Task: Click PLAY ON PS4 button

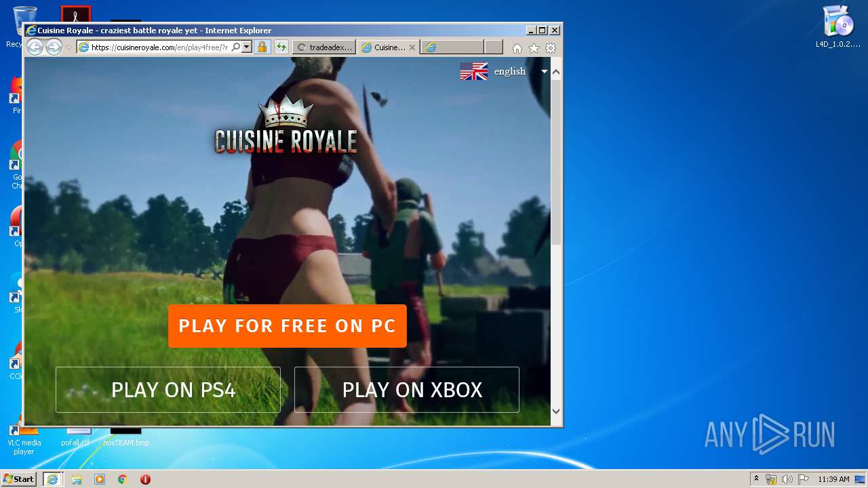Action: (168, 390)
